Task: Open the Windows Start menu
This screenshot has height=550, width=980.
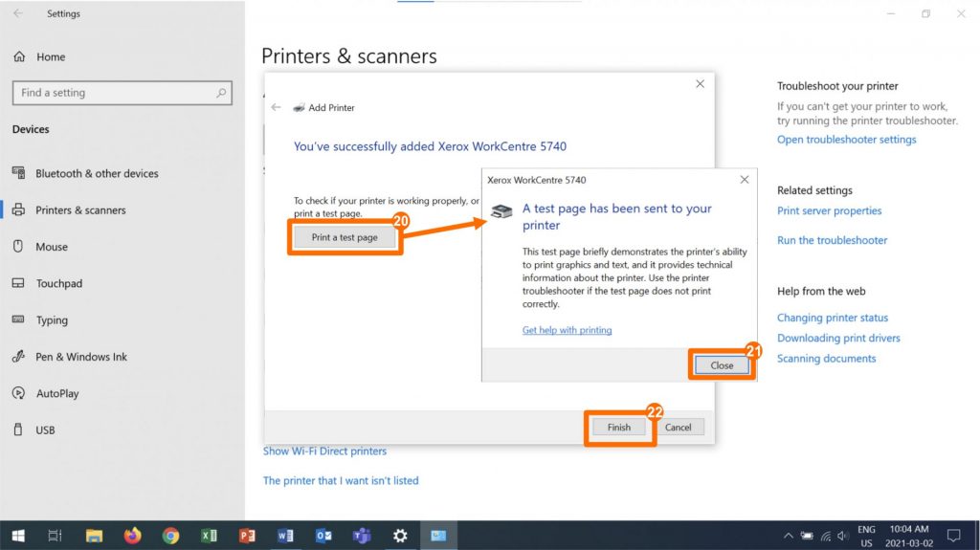Action: pos(17,536)
